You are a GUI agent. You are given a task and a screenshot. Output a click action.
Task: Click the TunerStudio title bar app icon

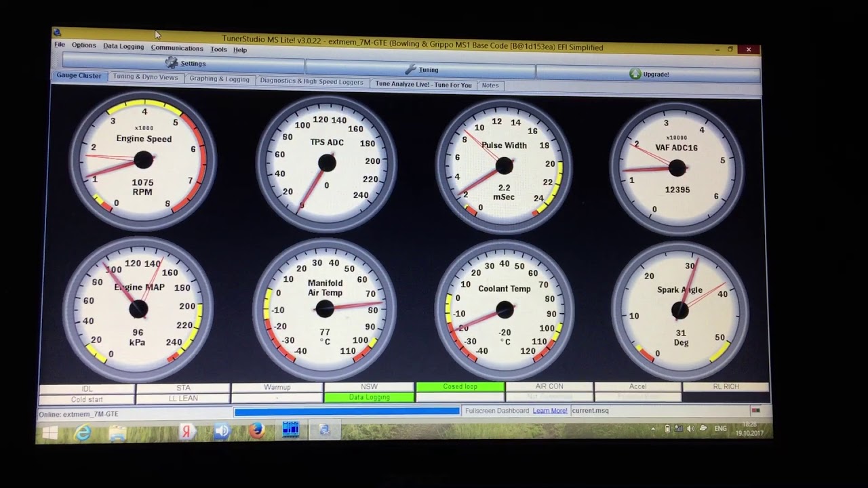tap(57, 33)
